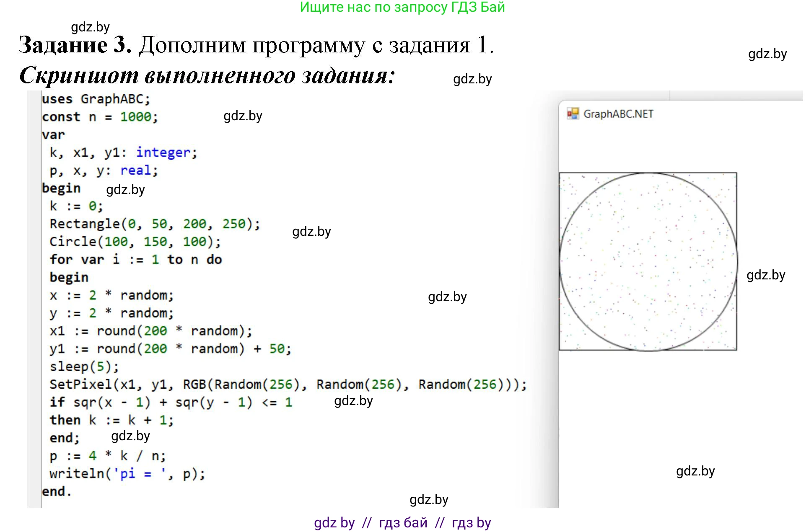Screen dimensions: 806x532
Task: Click the writeln('pi = ', p) line
Action: pyautogui.click(x=127, y=474)
